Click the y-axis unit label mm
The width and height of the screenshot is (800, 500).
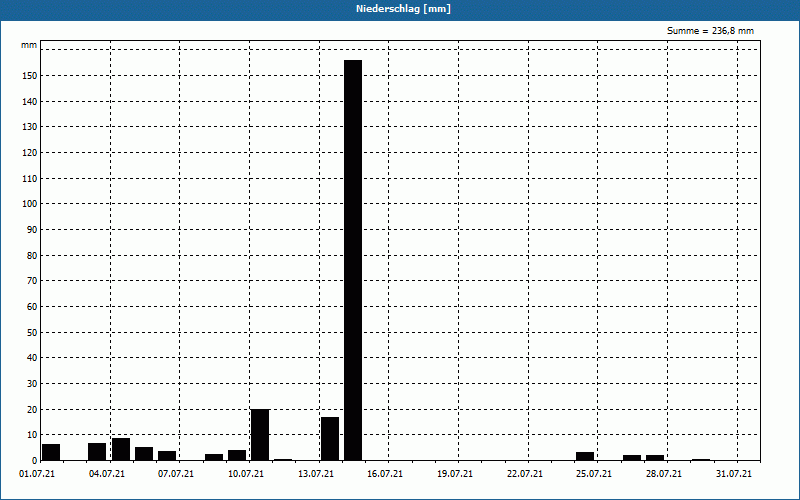point(29,45)
